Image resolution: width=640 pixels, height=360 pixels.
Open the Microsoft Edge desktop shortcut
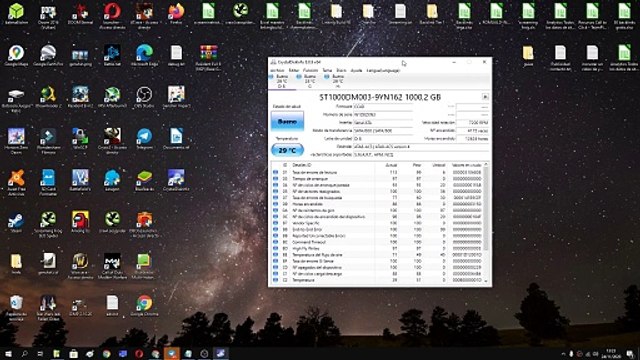pyautogui.click(x=144, y=56)
